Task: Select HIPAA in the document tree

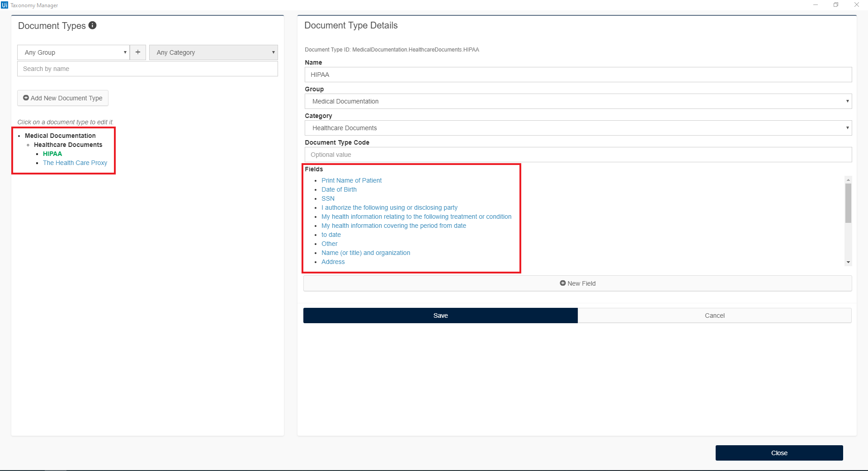Action: [x=52, y=154]
